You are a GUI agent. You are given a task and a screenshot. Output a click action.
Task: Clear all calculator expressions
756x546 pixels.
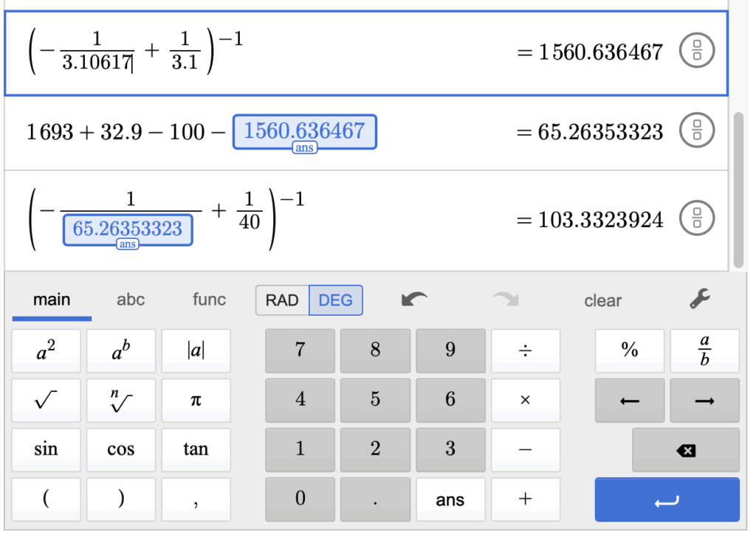point(602,300)
